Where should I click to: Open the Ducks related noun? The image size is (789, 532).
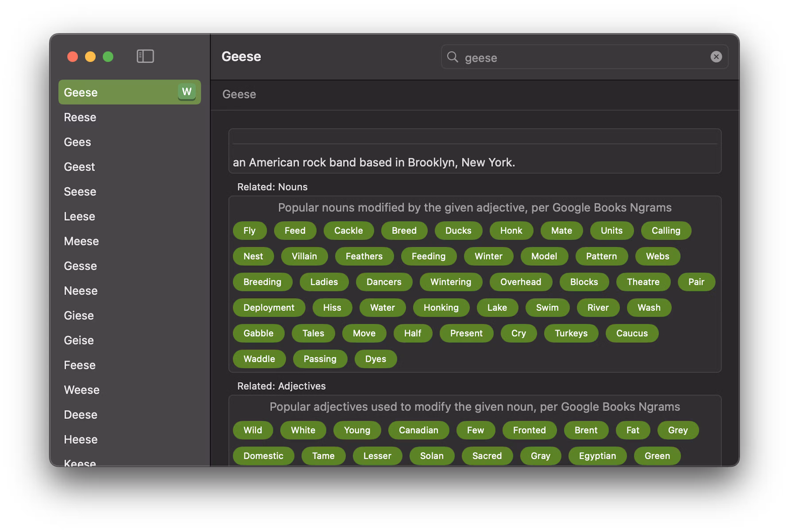458,231
